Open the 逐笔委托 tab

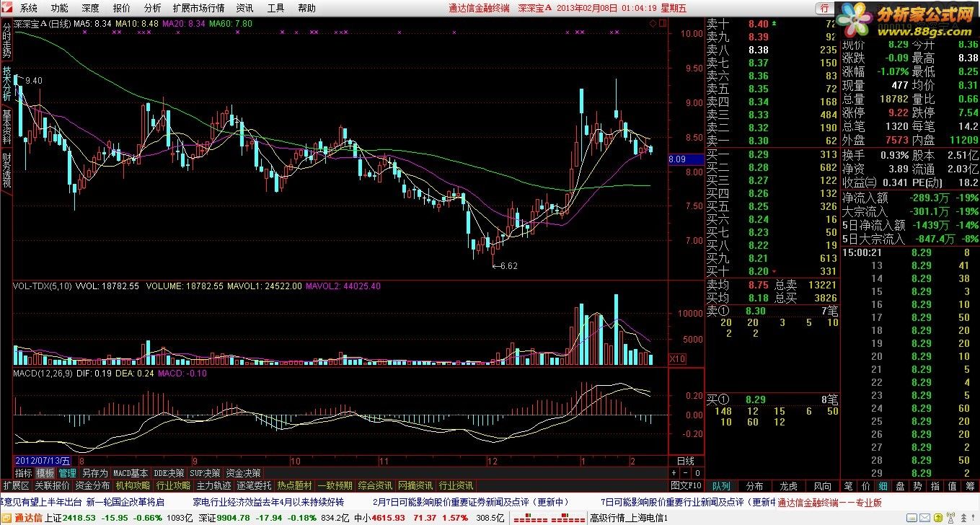[254, 485]
